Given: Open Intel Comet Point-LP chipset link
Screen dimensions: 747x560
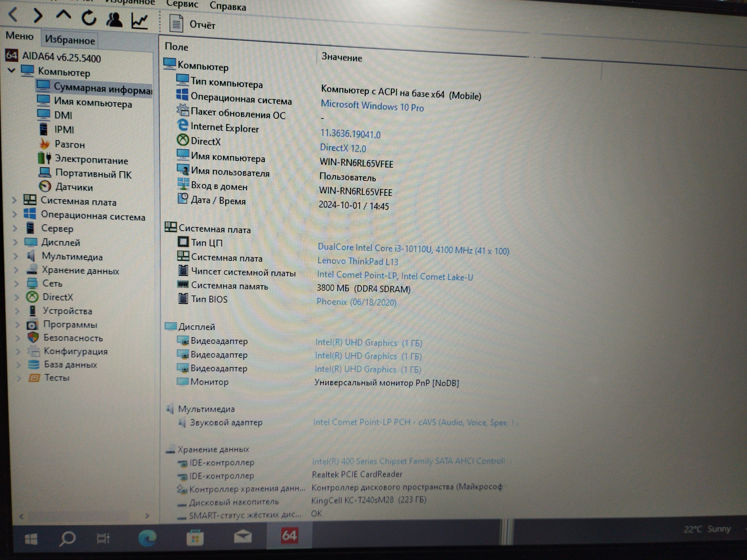Looking at the screenshot, I should (x=395, y=276).
